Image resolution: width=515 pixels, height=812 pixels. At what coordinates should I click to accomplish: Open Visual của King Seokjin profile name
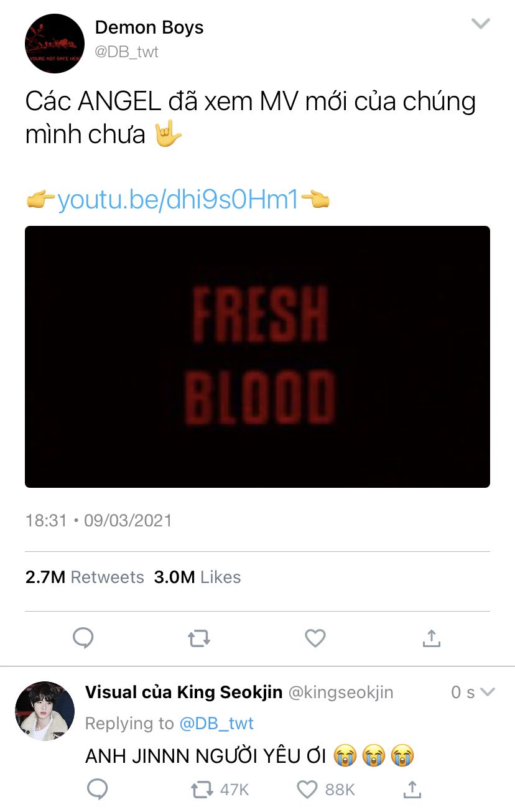click(183, 692)
